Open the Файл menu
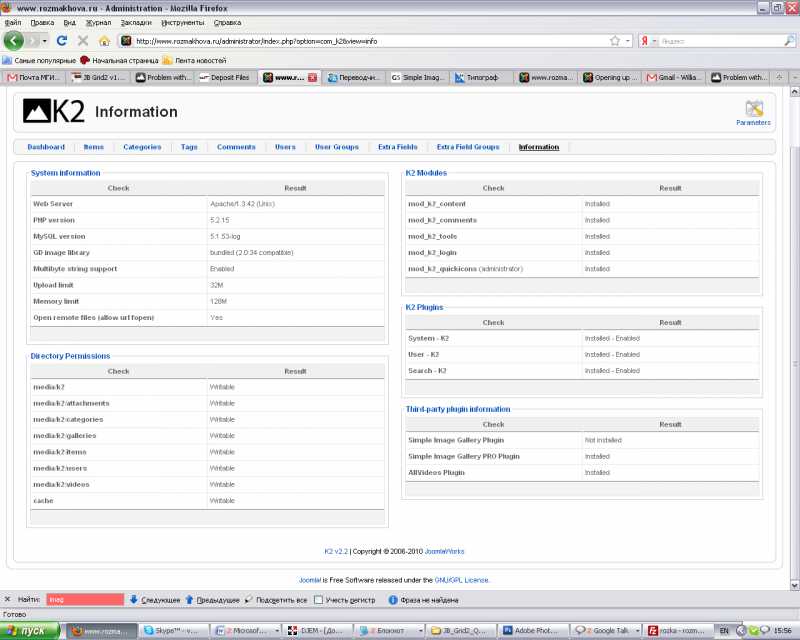800x640 pixels. [13, 22]
